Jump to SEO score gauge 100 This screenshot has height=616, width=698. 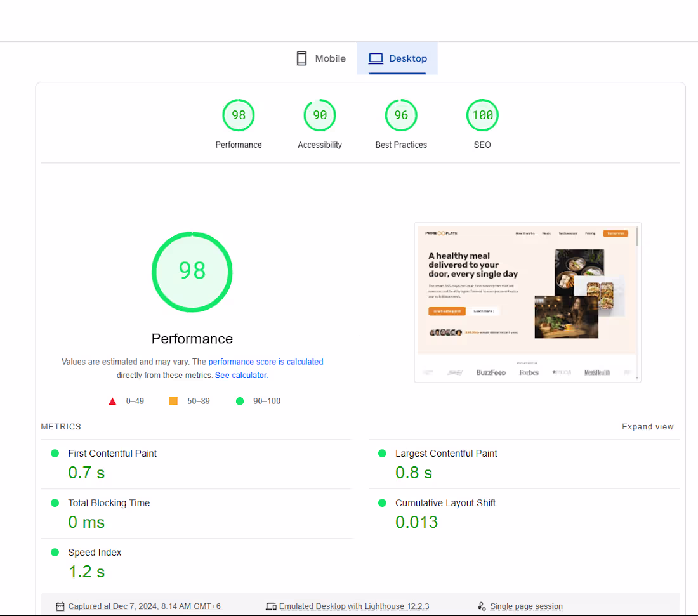[x=482, y=115]
